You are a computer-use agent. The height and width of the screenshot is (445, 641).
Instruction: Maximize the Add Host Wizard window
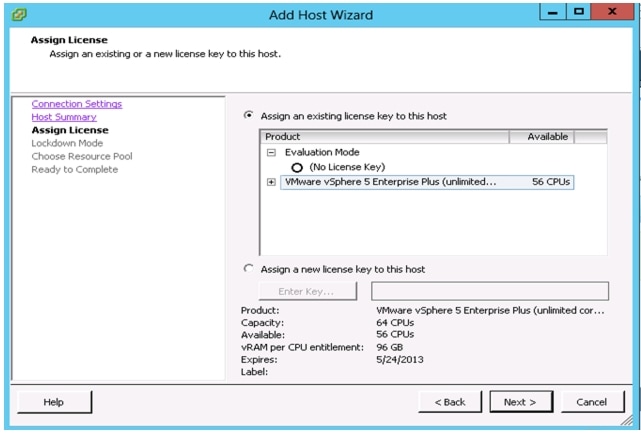click(578, 12)
